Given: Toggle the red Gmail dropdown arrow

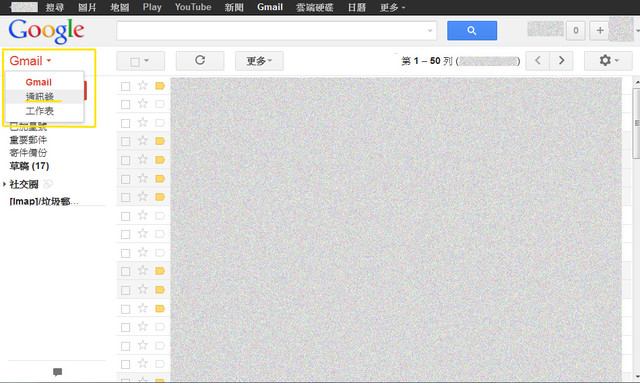Looking at the screenshot, I should [49, 60].
